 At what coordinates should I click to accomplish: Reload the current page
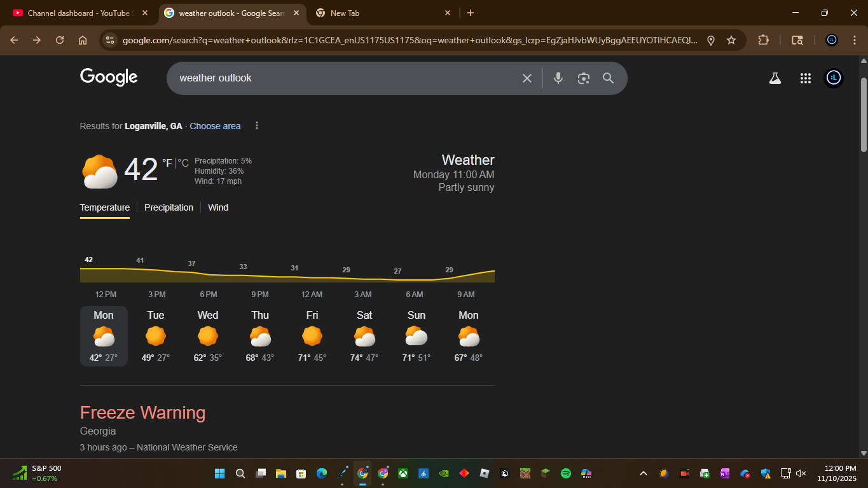pos(60,40)
